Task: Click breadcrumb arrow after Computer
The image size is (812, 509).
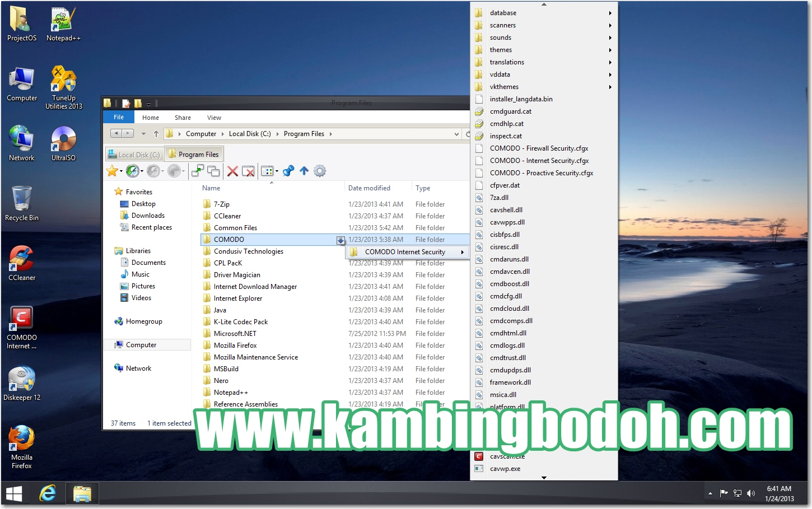Action: point(222,134)
